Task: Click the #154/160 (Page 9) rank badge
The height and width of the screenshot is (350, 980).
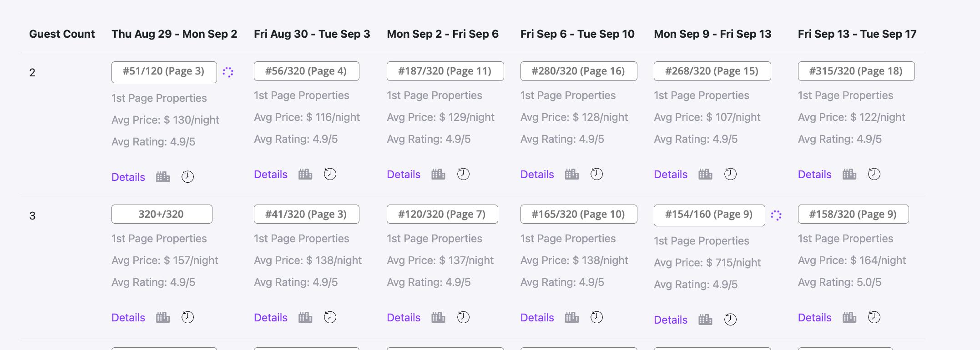Action: [709, 215]
